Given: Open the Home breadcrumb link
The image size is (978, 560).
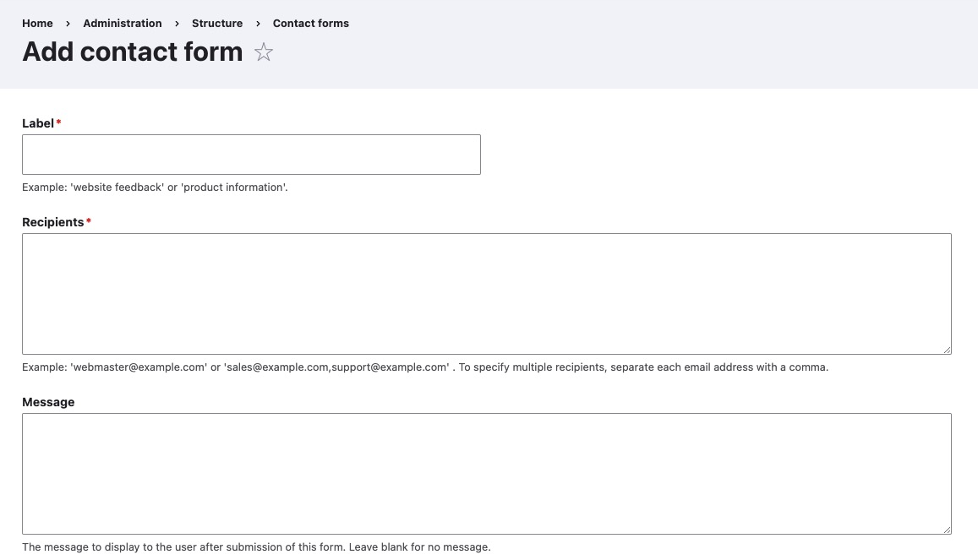Looking at the screenshot, I should click(37, 23).
